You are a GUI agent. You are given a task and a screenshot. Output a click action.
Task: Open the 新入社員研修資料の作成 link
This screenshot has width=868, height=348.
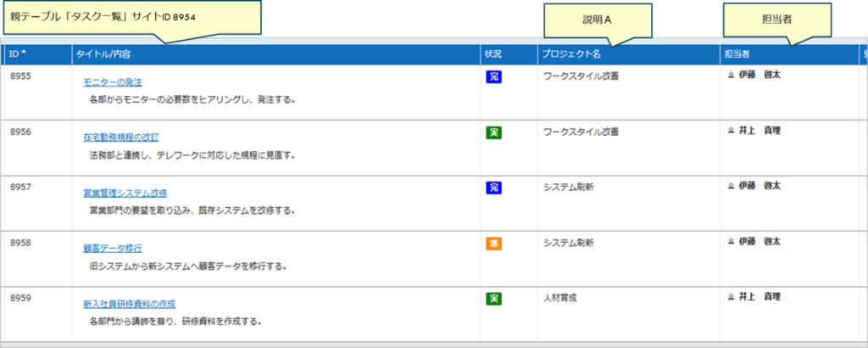[130, 304]
